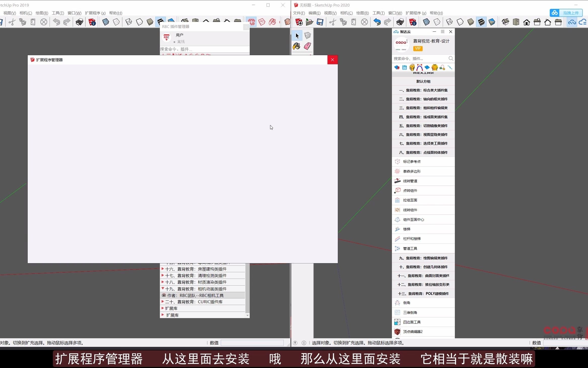The image size is (588, 368).
Task: Toggle the X-Ray style icon
Action: point(426,22)
